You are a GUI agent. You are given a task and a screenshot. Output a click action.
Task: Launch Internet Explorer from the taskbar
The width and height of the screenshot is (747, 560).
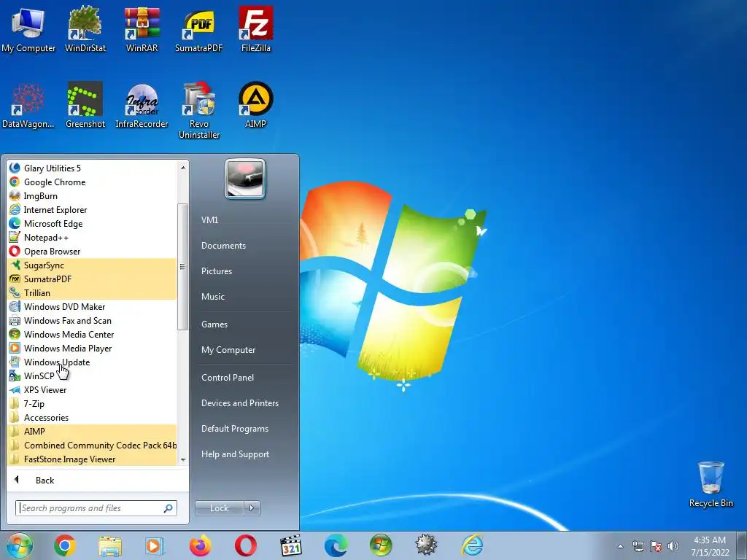click(472, 545)
